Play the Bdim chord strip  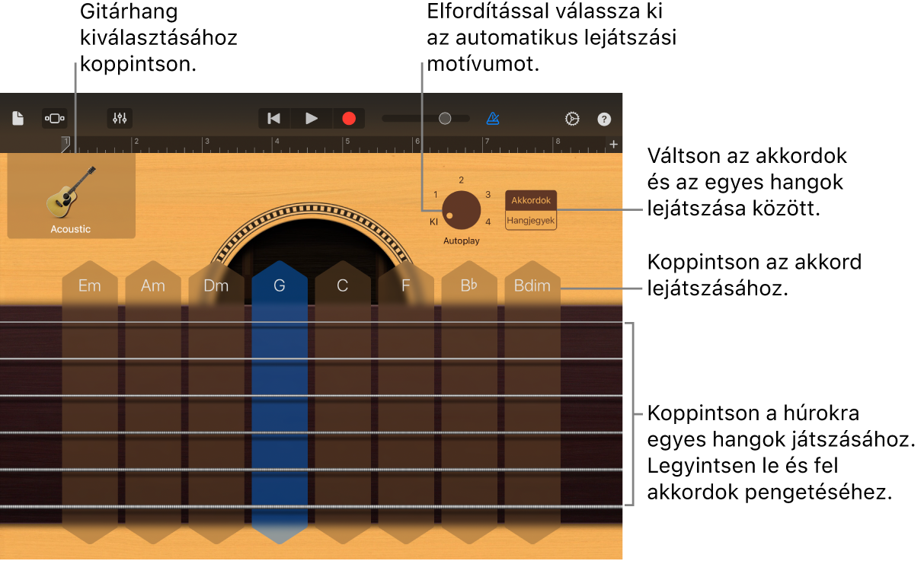click(x=532, y=401)
